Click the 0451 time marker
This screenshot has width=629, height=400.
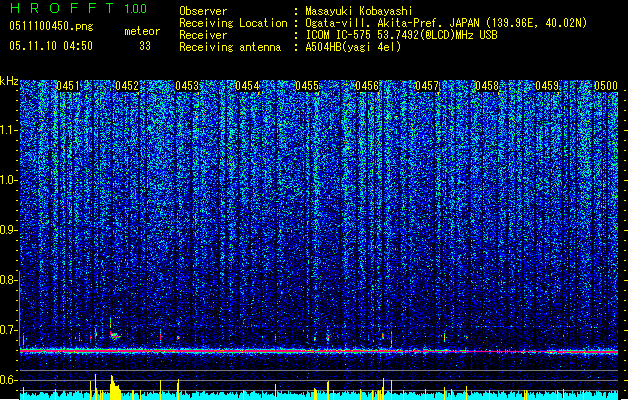click(68, 86)
